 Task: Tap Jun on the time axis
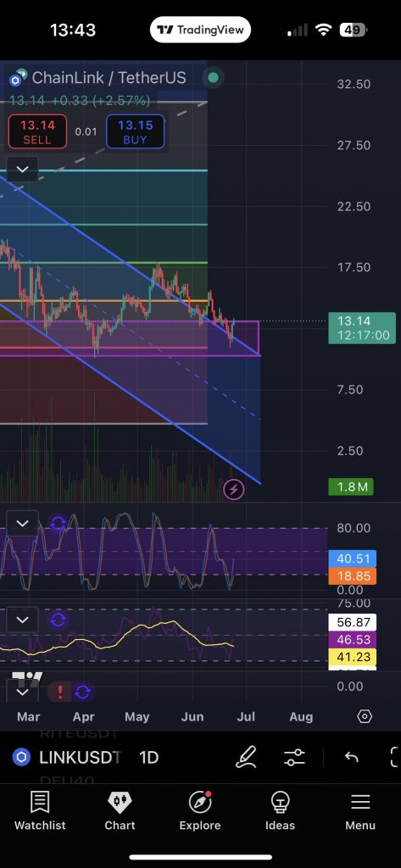coord(192,717)
